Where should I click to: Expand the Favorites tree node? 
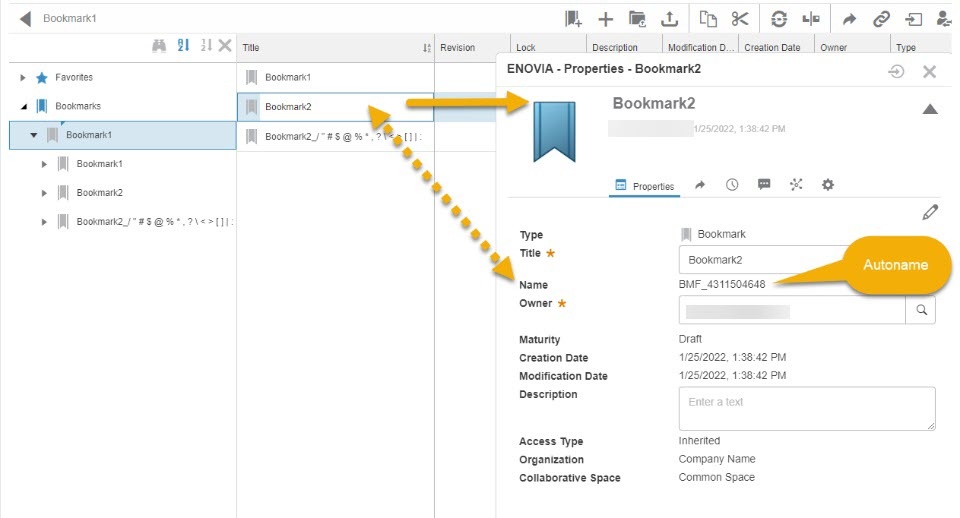click(x=23, y=78)
